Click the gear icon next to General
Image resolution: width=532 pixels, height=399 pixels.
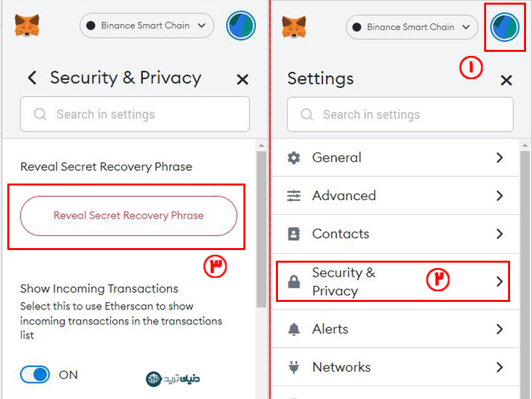(x=294, y=158)
